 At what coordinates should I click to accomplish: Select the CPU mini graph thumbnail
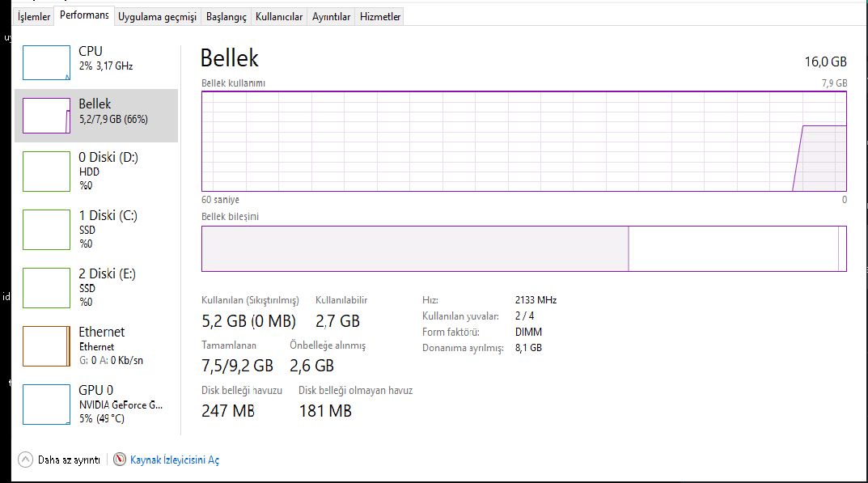tap(46, 63)
